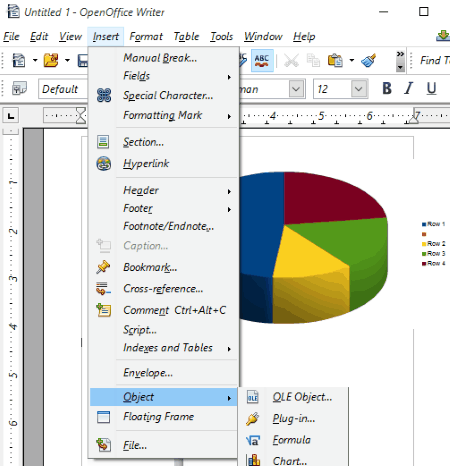This screenshot has height=466, width=450.
Task: Click the File insert icon
Action: pyautogui.click(x=103, y=445)
